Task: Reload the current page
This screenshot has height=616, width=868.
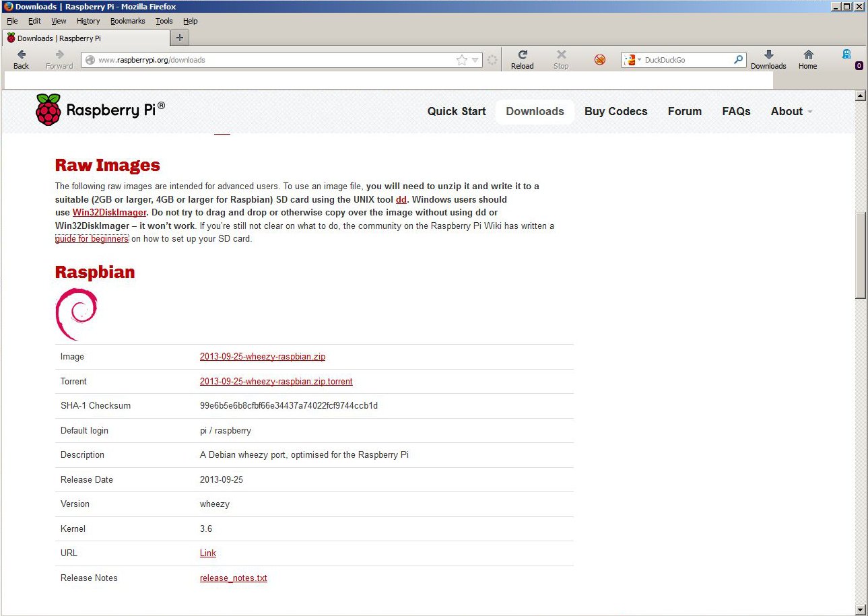Action: (522, 59)
